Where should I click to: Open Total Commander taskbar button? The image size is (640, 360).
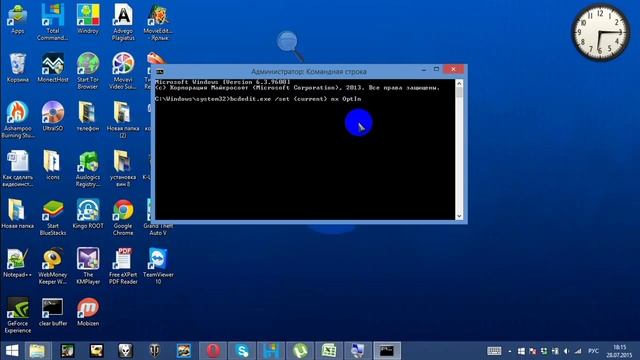tap(271, 351)
